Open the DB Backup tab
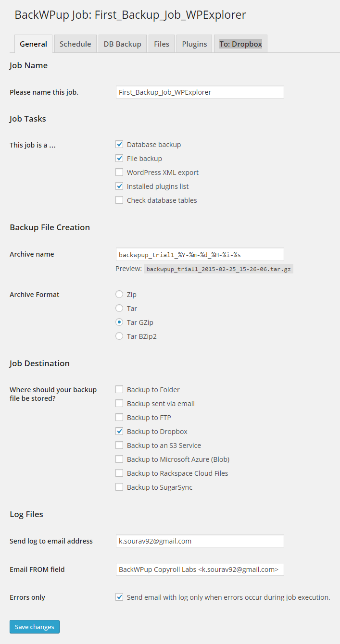This screenshot has height=644, width=340. (122, 44)
